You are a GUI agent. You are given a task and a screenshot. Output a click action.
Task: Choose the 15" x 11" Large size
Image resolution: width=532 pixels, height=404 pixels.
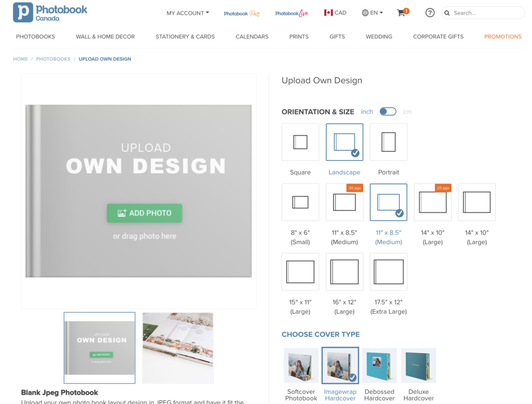pos(300,272)
